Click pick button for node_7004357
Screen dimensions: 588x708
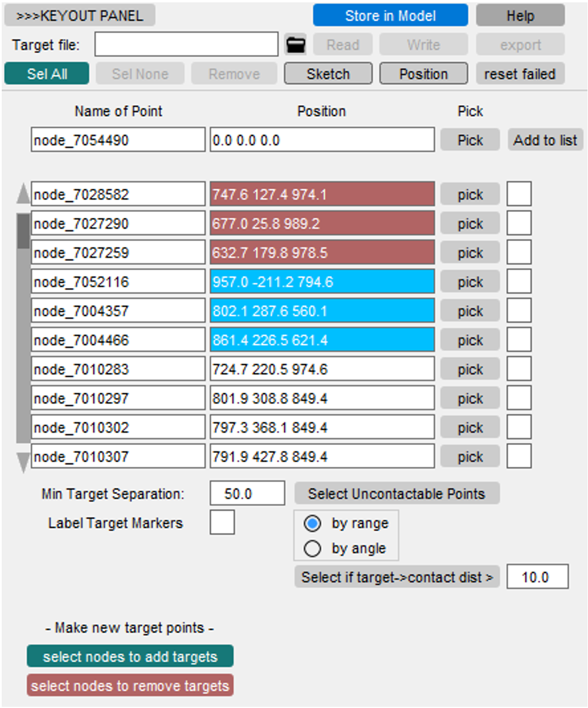coord(470,310)
